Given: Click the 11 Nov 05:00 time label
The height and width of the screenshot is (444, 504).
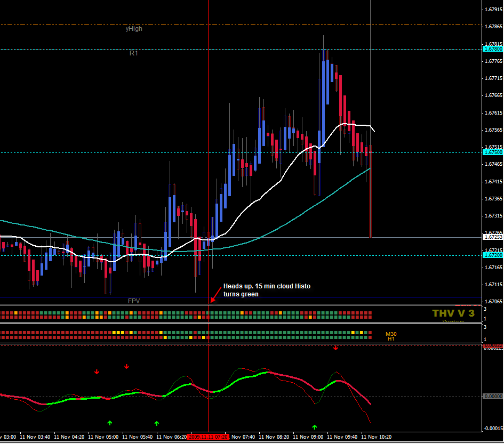Looking at the screenshot, I should point(103,437).
